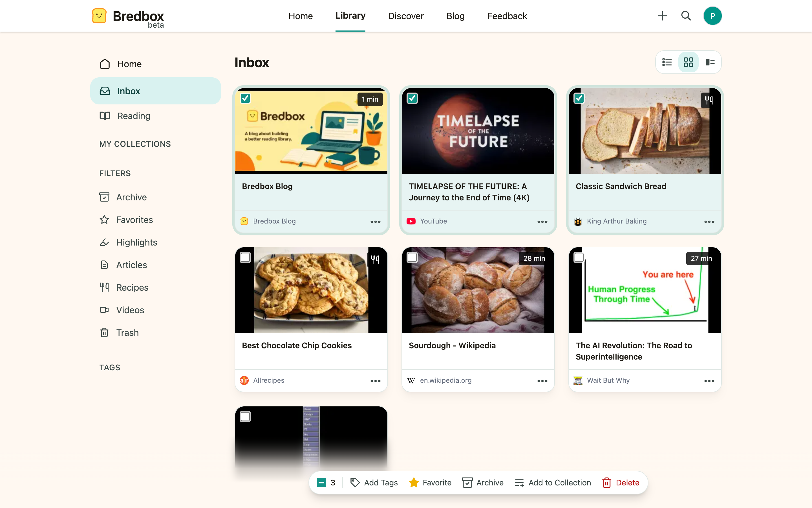This screenshot has height=508, width=812.
Task: Toggle the select-all checkbox in action bar
Action: point(321,483)
